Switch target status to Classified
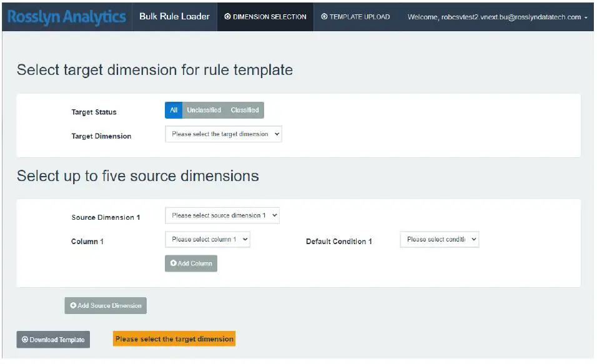The height and width of the screenshot is (364, 597). pos(244,110)
